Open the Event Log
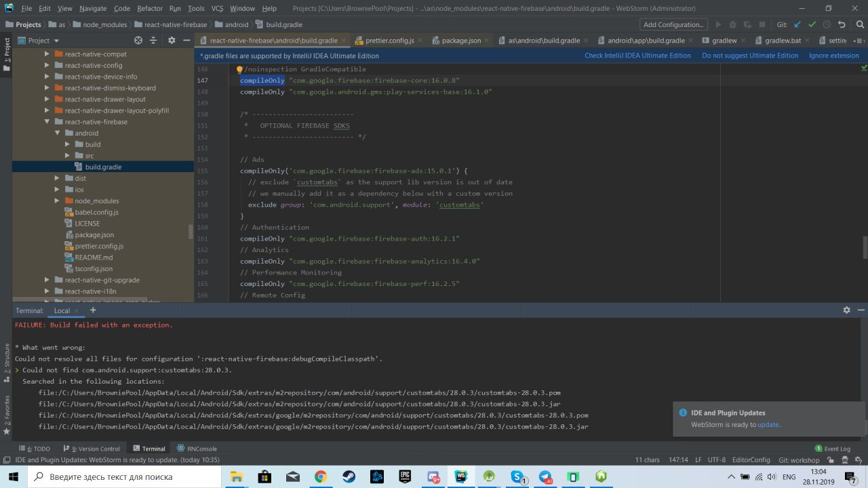 coord(832,449)
